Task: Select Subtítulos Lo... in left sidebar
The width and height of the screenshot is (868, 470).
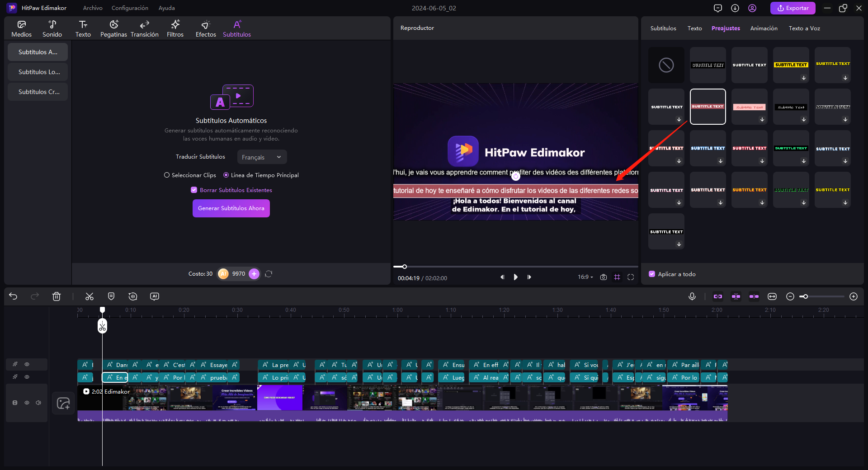Action: [x=38, y=72]
